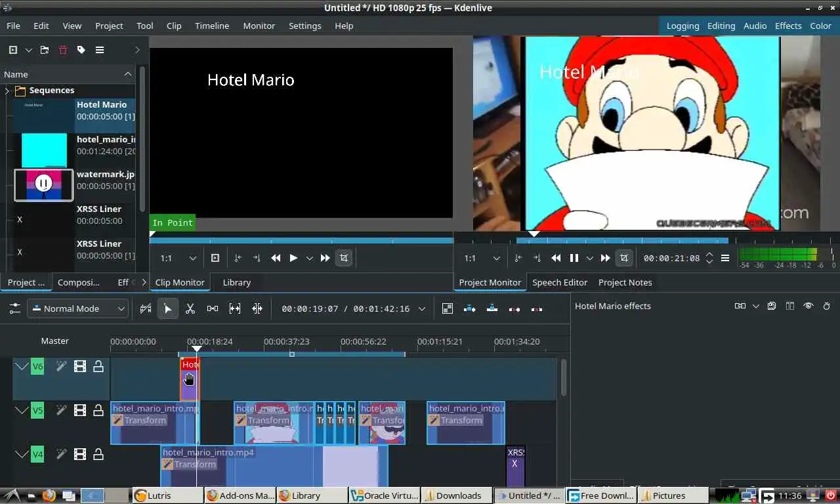Viewport: 840px width, 504px height.
Task: Click the Insert Clip Zone icon in timeline toolbar
Action: (x=470, y=308)
